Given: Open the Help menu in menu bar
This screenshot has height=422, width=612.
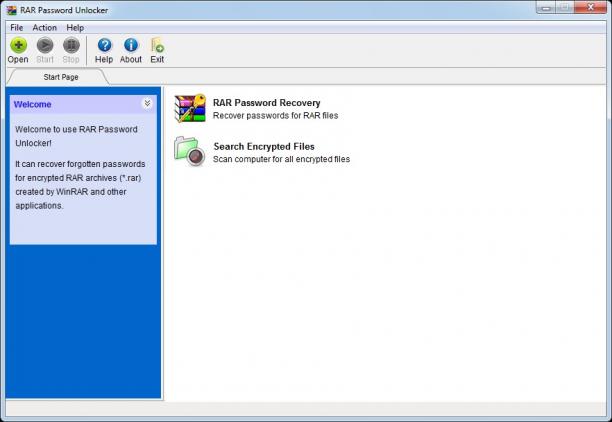Looking at the screenshot, I should pos(75,28).
